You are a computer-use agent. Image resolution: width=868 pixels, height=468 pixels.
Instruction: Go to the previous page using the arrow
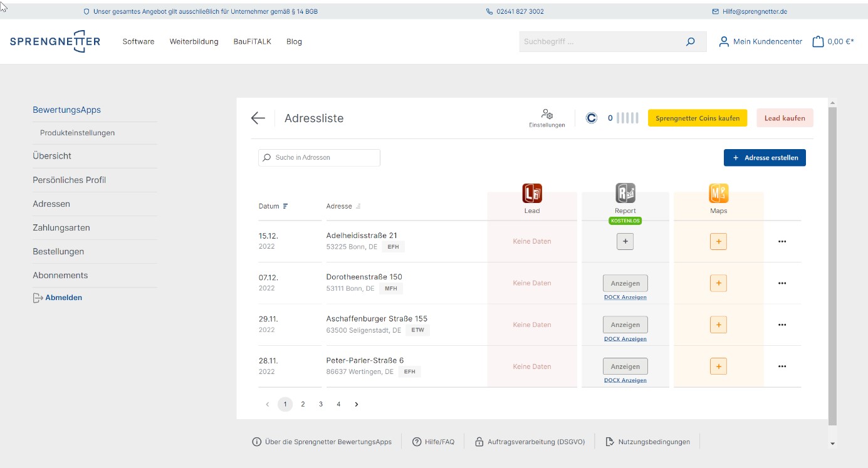pos(267,405)
